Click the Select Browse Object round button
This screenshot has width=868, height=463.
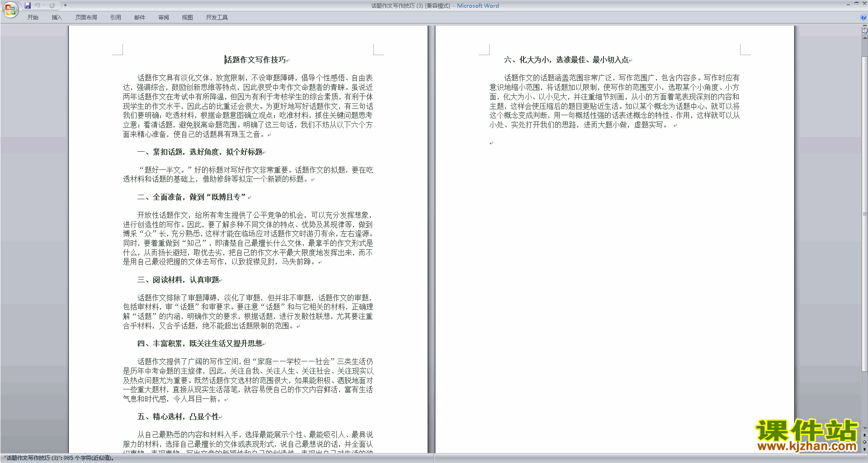tap(864, 442)
